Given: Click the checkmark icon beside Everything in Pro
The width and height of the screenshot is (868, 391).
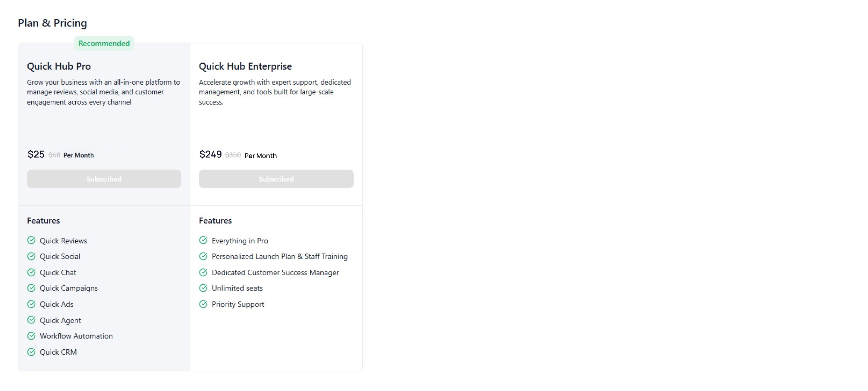Looking at the screenshot, I should 203,240.
